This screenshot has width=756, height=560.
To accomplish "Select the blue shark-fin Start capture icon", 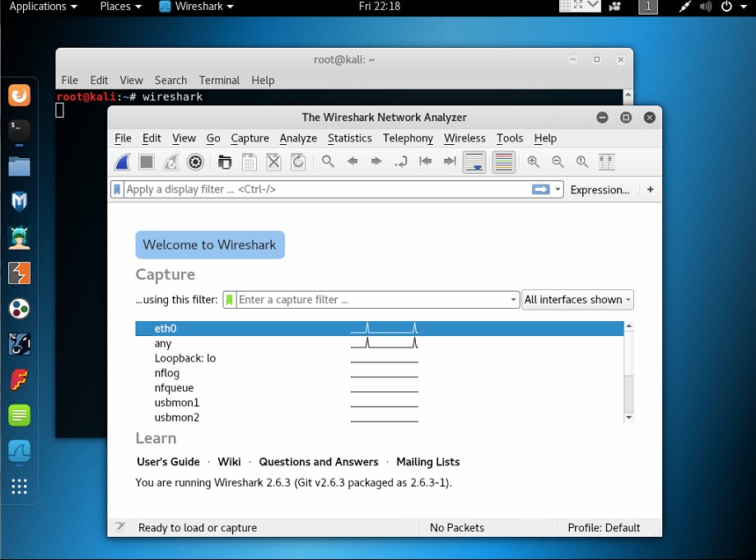I will pyautogui.click(x=121, y=161).
